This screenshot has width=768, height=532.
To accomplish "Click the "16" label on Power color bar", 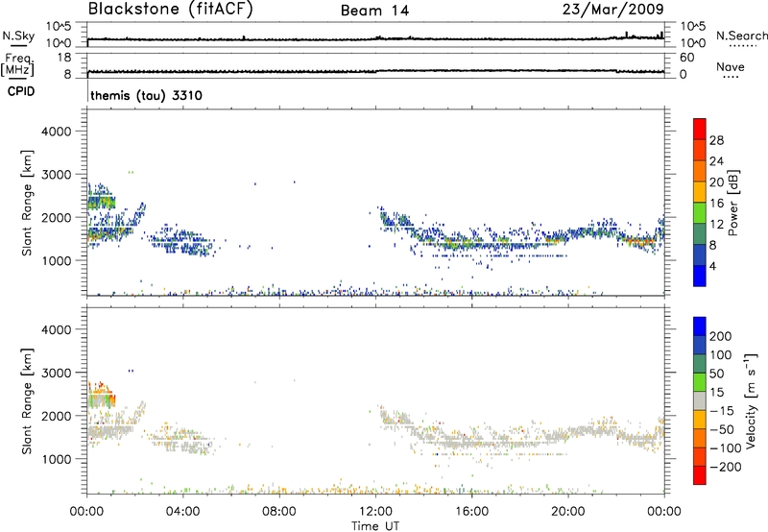I will 716,204.
